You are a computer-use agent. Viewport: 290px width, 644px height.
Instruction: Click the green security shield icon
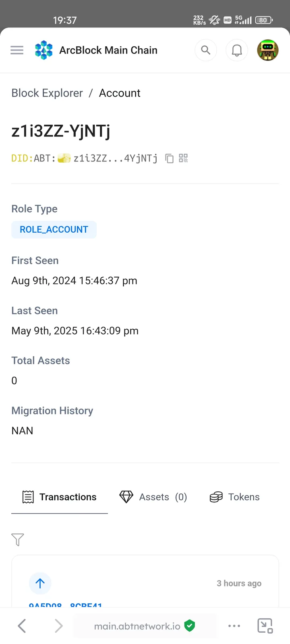[x=190, y=626]
